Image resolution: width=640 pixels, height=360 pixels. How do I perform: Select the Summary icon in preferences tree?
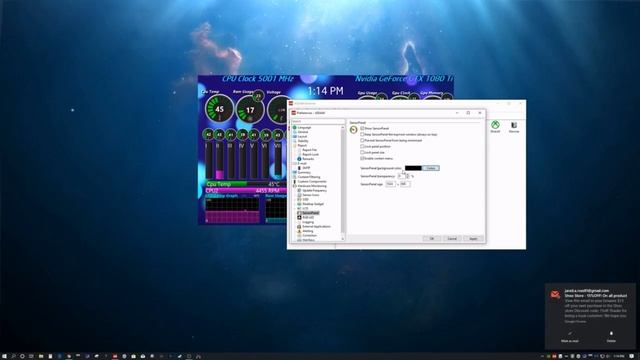[294, 172]
